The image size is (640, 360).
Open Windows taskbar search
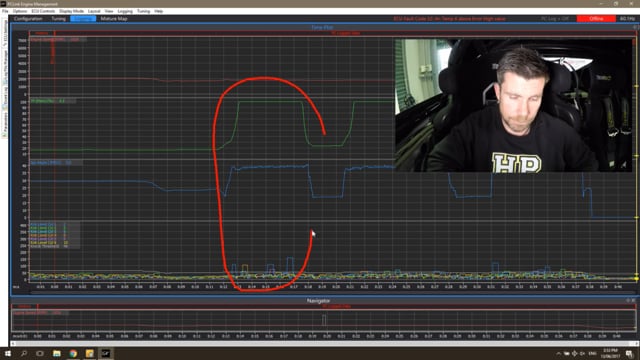point(24,353)
